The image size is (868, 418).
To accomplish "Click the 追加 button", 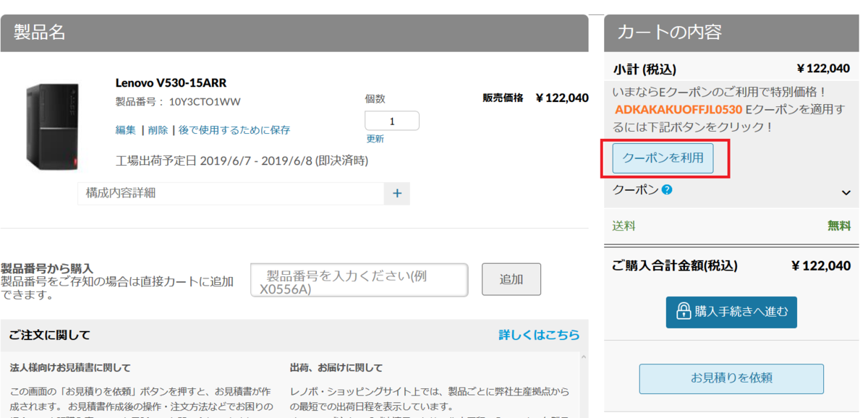I will [x=511, y=279].
